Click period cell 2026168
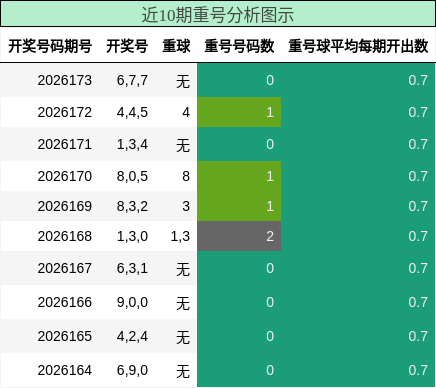 tap(65, 236)
